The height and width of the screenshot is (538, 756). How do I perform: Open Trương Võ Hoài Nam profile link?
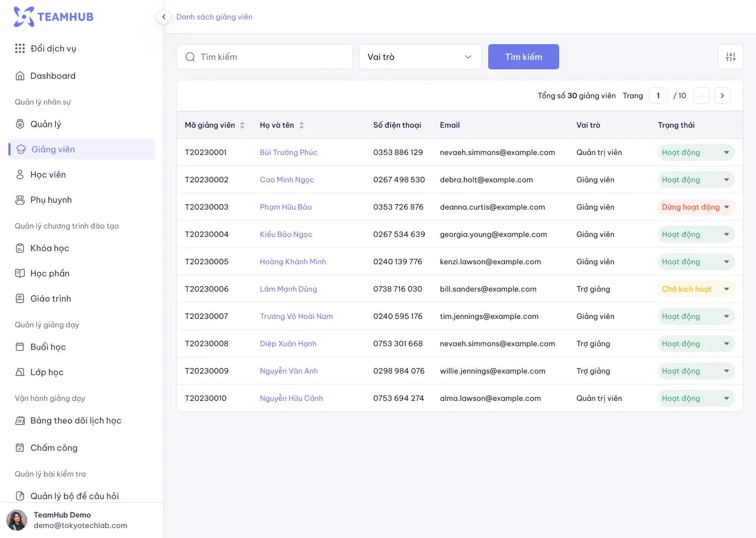(x=296, y=316)
